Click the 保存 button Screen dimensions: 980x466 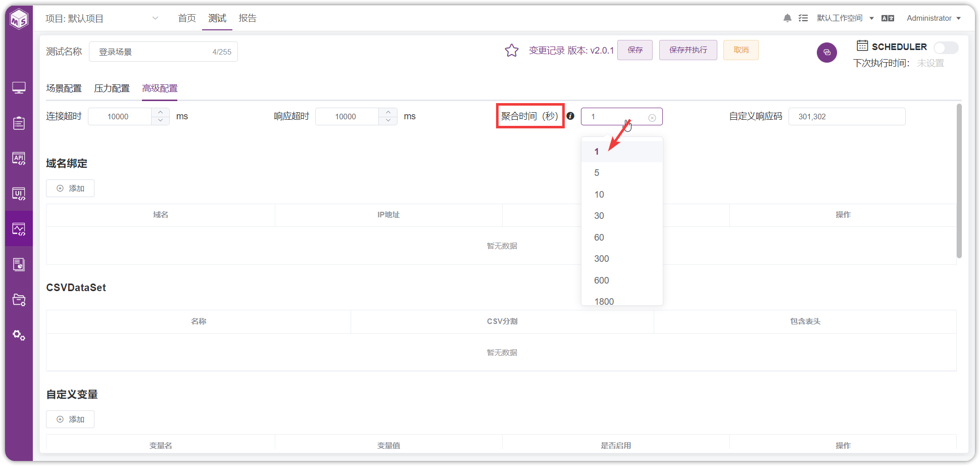[x=635, y=50]
